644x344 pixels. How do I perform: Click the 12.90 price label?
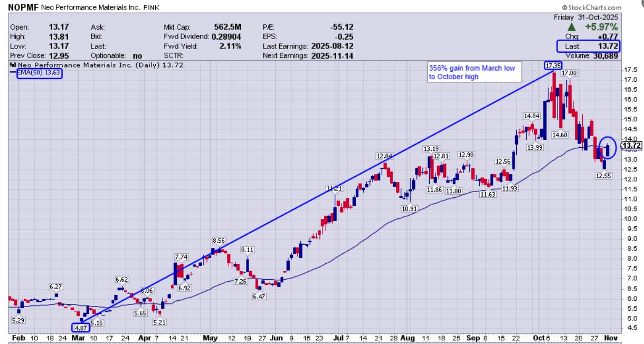466,155
